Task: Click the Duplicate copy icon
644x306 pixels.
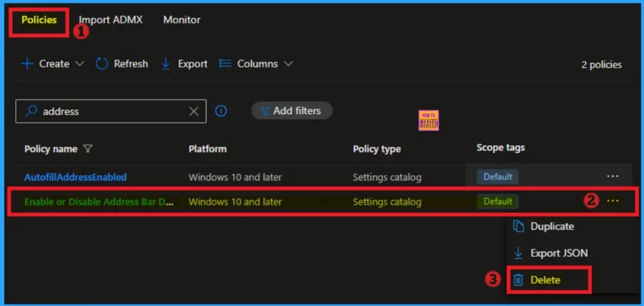Action: point(519,226)
